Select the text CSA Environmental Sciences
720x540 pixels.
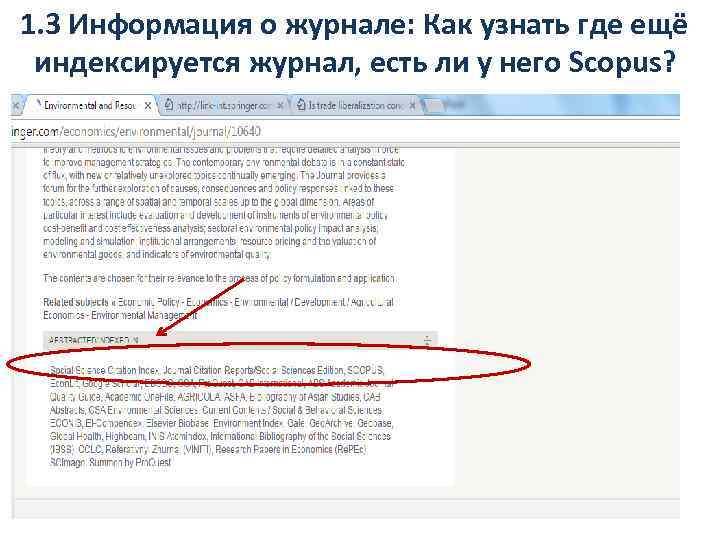(143, 410)
